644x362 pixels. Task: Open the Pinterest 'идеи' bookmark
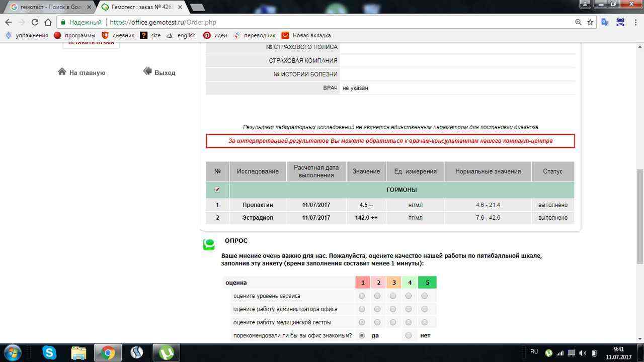point(215,35)
